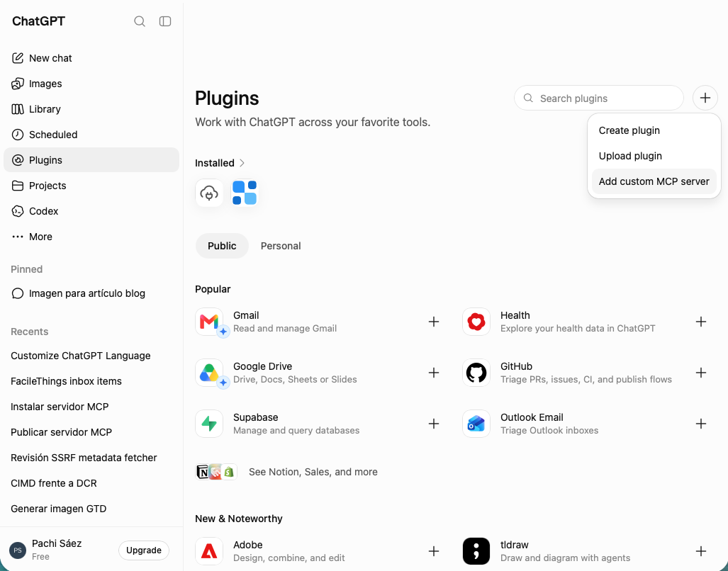Click the plus button beside the search field
Image resolution: width=728 pixels, height=571 pixels.
click(x=705, y=98)
